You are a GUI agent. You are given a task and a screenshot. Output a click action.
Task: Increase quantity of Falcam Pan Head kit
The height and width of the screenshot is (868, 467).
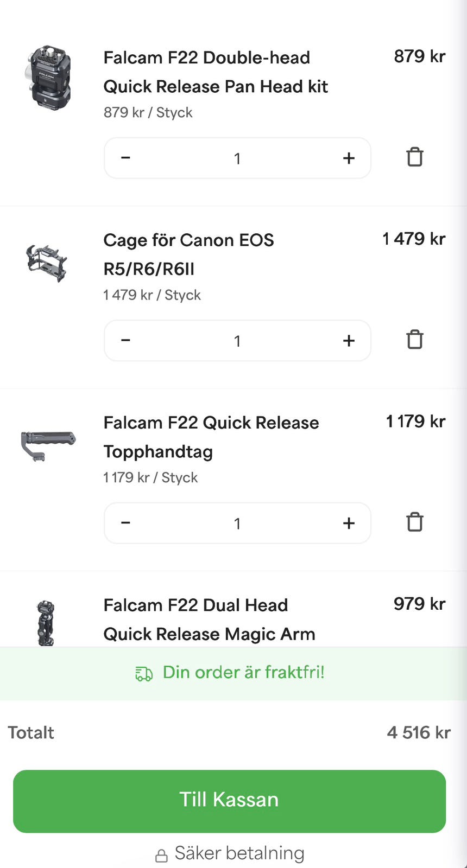[x=349, y=158]
